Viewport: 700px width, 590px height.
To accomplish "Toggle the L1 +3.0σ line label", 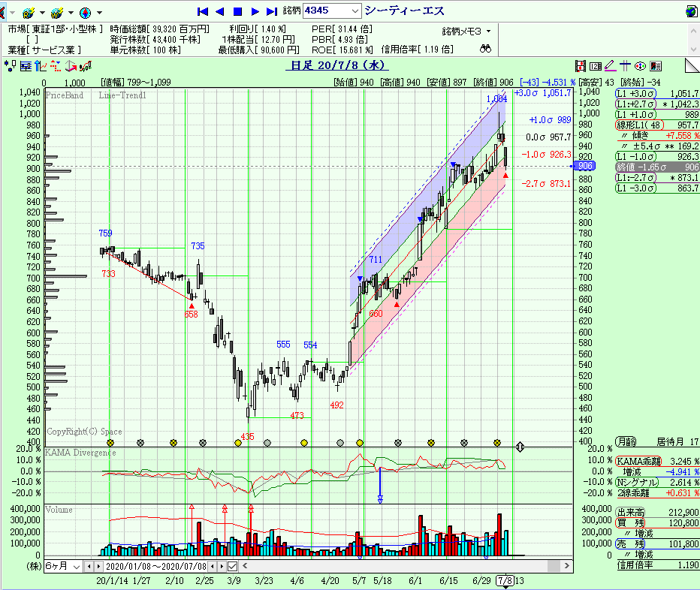I will click(636, 92).
